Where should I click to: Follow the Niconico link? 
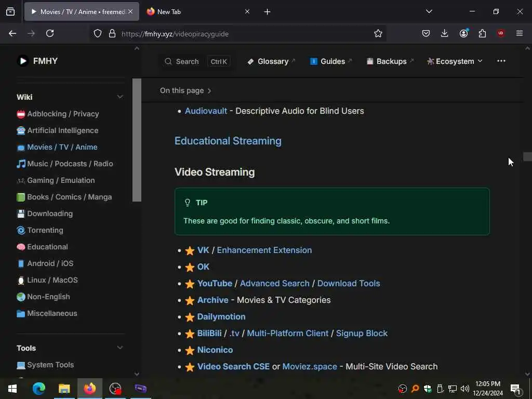[215, 350]
